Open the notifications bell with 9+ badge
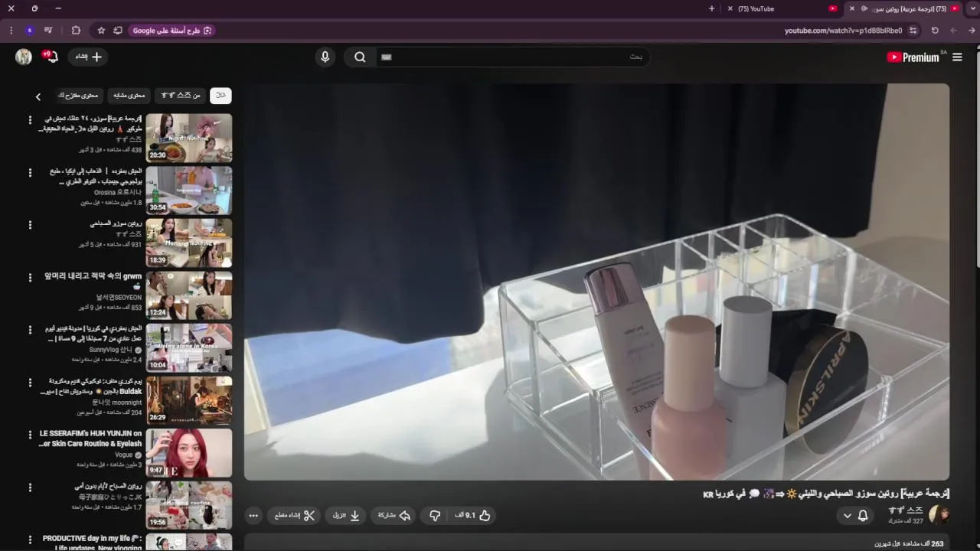This screenshot has width=980, height=551. 51,57
